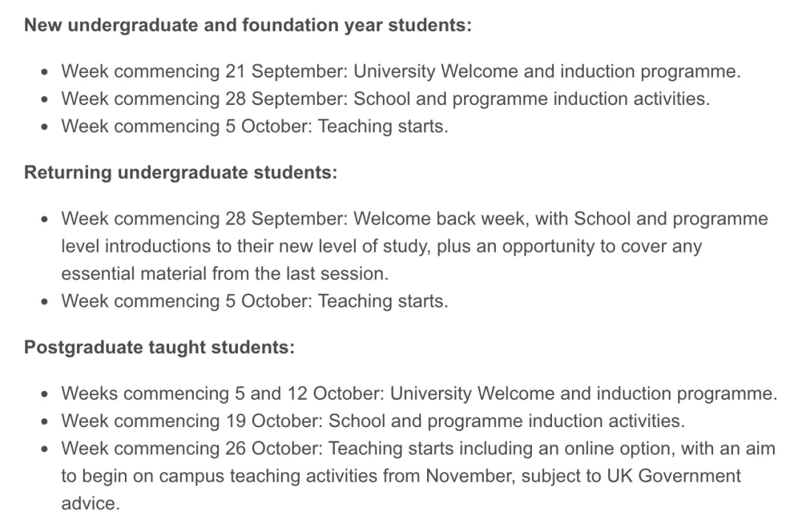Click the first 'Week commencing 5 October: Teaching starts' line

(x=255, y=126)
